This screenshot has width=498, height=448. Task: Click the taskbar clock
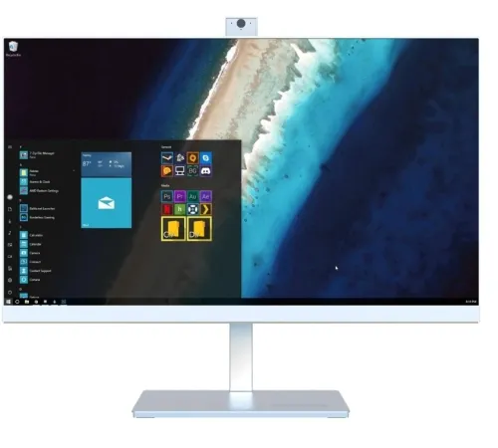click(471, 302)
